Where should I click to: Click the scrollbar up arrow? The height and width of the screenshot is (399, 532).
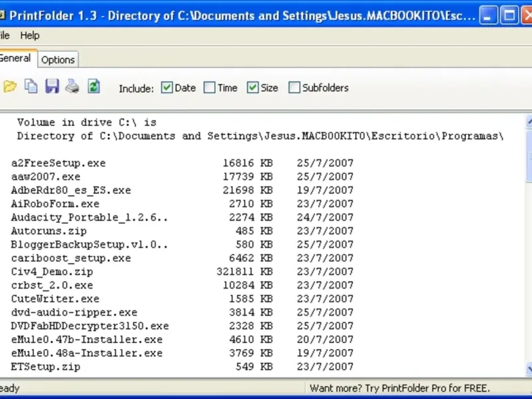point(529,122)
